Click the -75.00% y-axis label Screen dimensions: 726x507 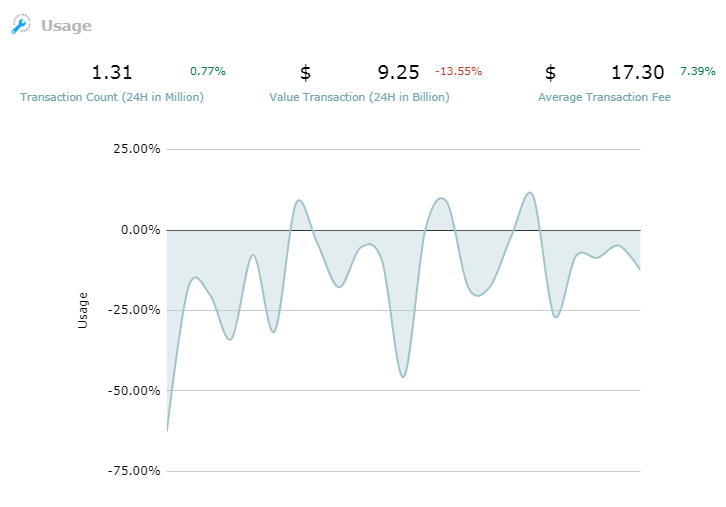tap(134, 471)
